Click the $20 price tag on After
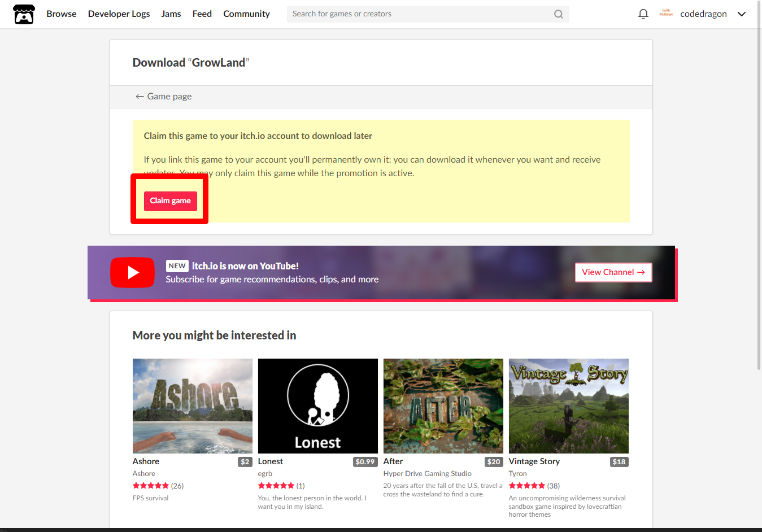This screenshot has width=762, height=532. pyautogui.click(x=494, y=462)
